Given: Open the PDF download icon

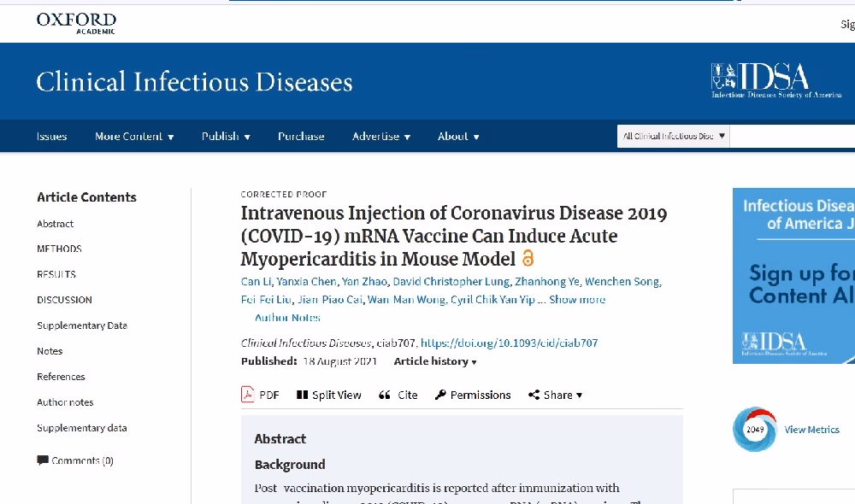Looking at the screenshot, I should tap(248, 395).
